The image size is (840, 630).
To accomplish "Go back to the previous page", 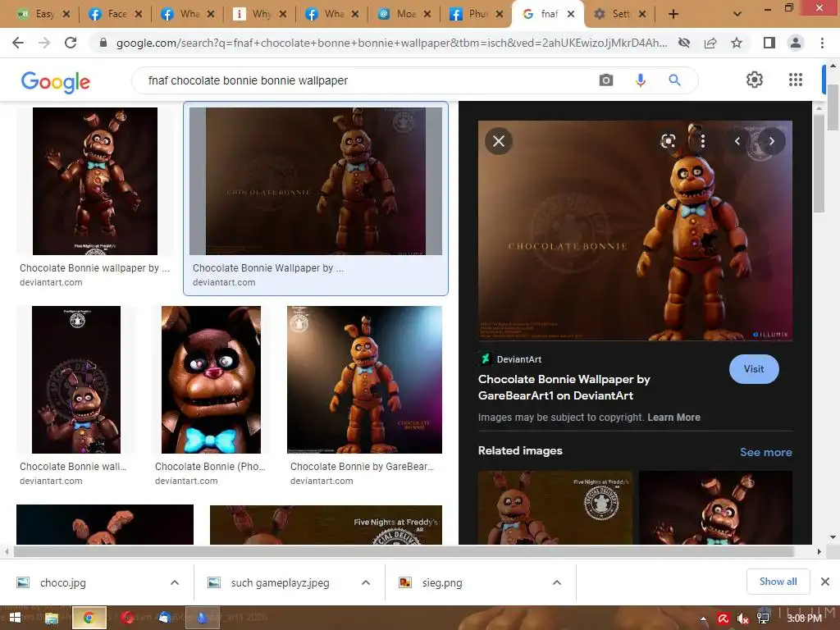I will click(18, 43).
